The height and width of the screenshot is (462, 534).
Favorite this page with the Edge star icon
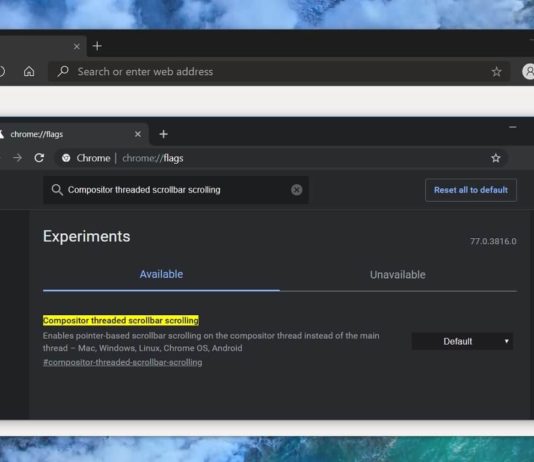(497, 71)
